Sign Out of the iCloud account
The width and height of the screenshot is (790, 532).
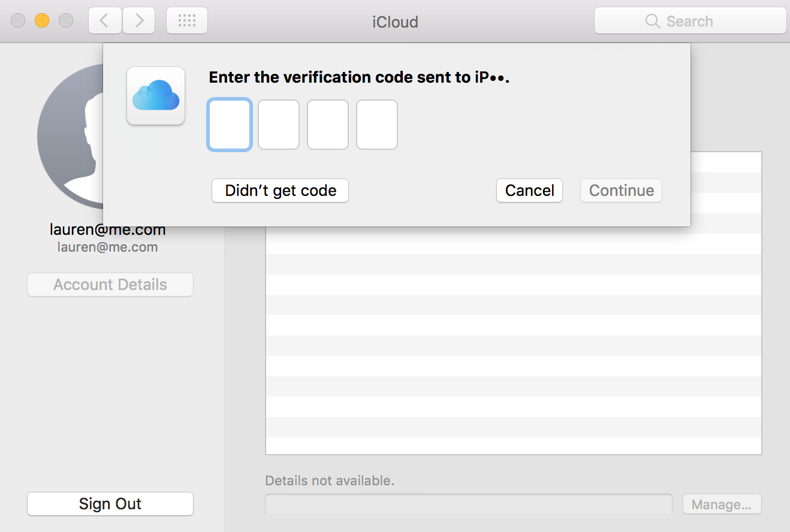click(110, 504)
